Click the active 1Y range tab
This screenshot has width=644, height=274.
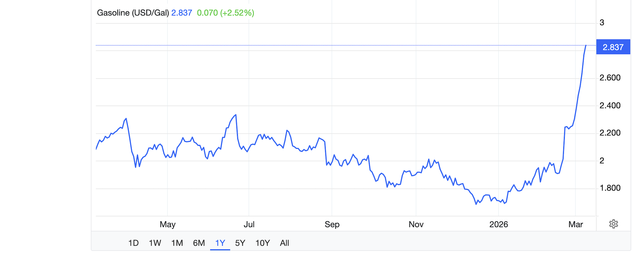tap(220, 243)
